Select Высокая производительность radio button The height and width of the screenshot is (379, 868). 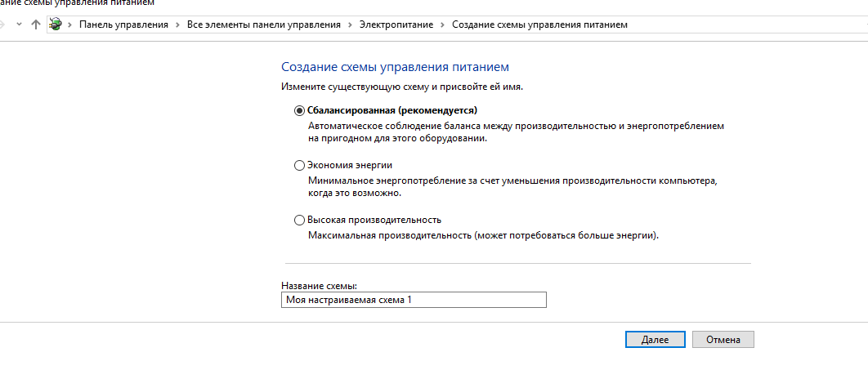click(x=299, y=221)
